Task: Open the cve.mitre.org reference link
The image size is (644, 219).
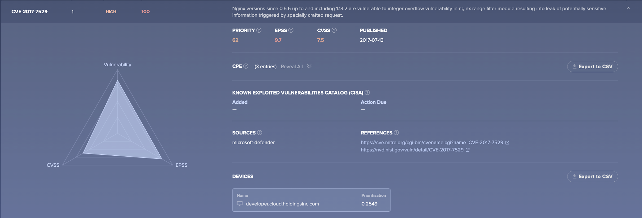Action: 432,142
